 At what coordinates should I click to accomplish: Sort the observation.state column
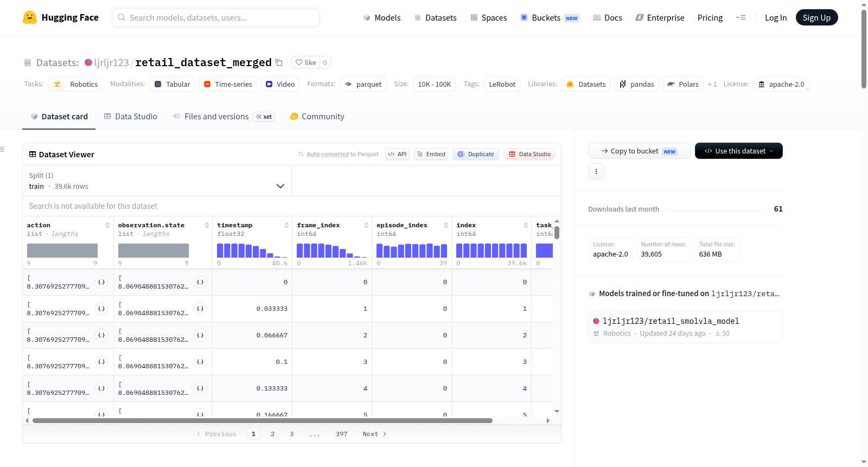coord(207,225)
